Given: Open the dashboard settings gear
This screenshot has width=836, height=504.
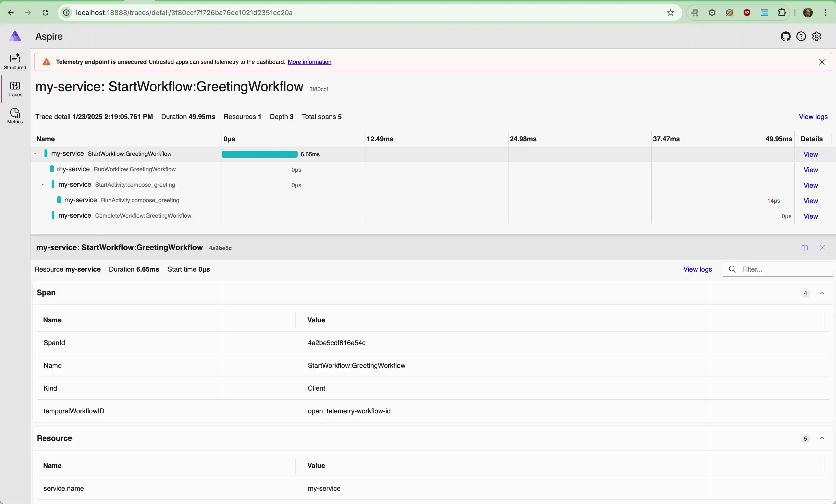Looking at the screenshot, I should pos(817,36).
